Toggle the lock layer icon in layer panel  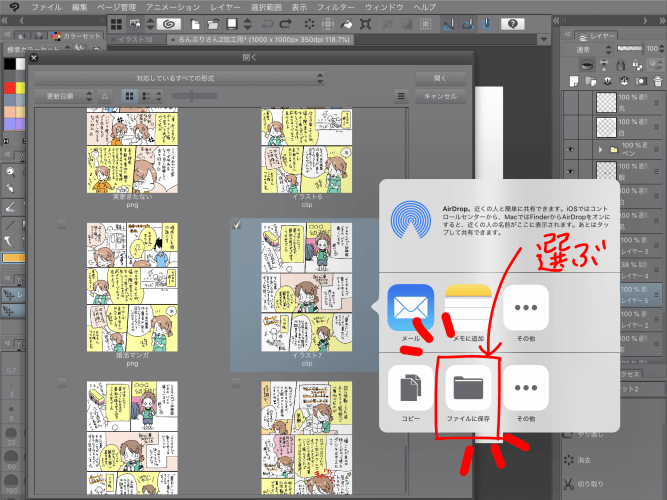coord(621,65)
